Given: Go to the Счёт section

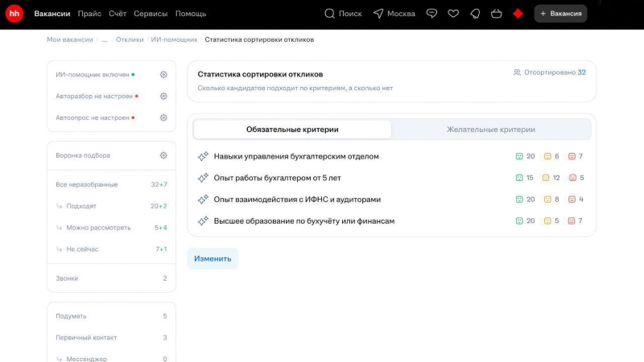Looking at the screenshot, I should [x=118, y=14].
